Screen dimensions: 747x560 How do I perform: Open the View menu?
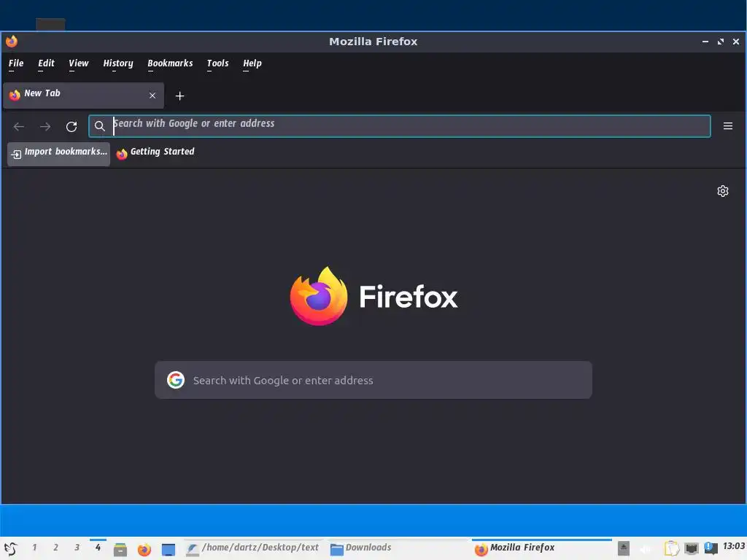(x=78, y=63)
